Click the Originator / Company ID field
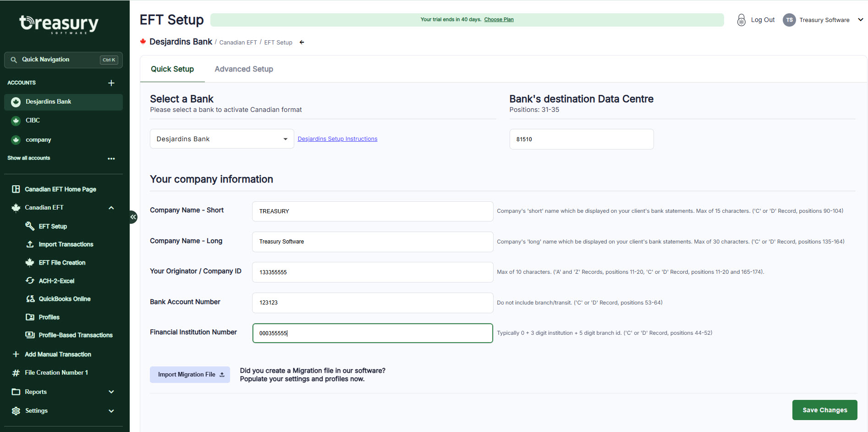The width and height of the screenshot is (868, 432). point(373,272)
